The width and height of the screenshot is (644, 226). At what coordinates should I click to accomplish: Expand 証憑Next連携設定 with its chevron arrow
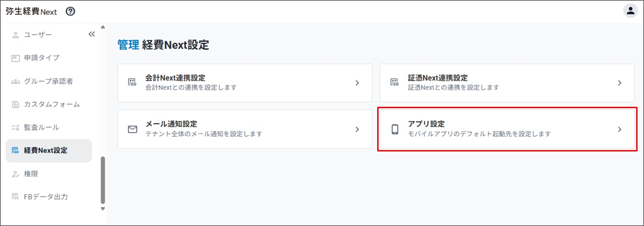coord(620,83)
